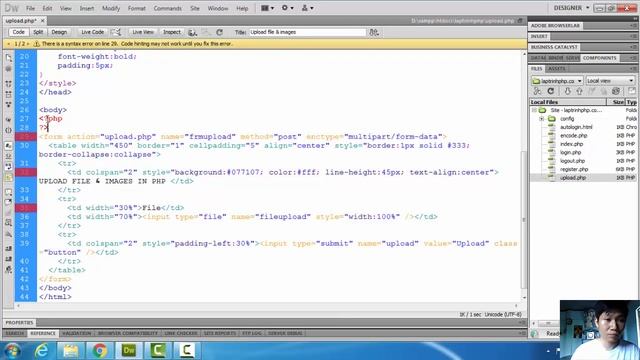This screenshot has height=360, width=640.
Task: Select autologin.html in Local Files
Action: (x=576, y=127)
